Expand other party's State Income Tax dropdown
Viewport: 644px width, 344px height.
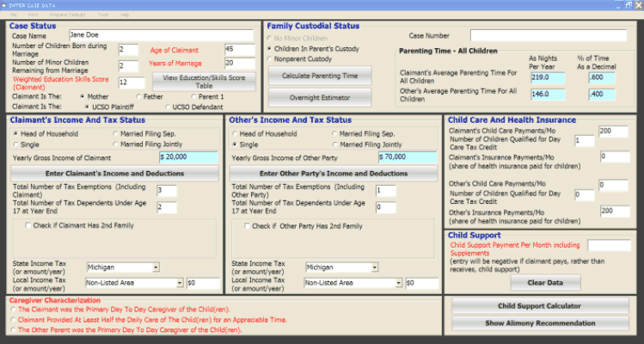point(373,267)
